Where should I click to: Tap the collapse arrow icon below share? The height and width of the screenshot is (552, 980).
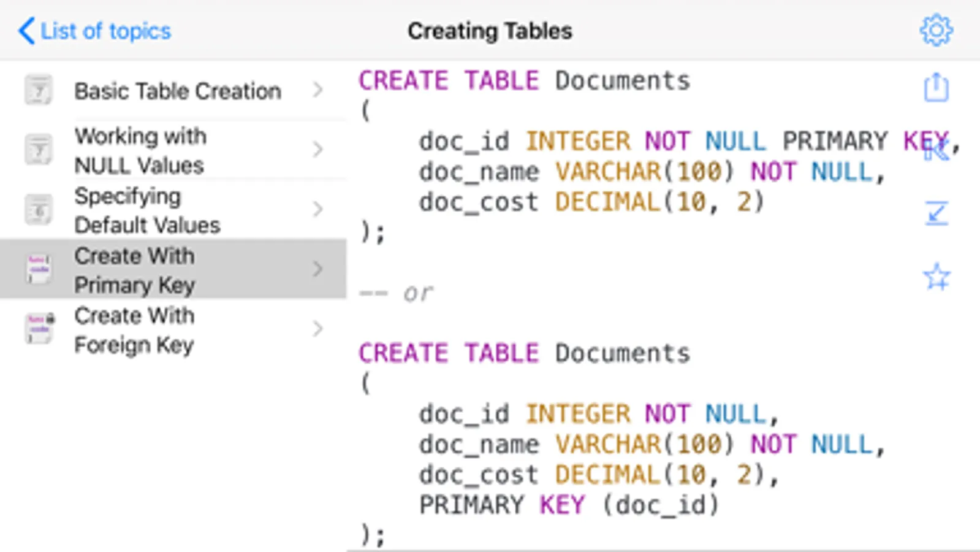(x=936, y=150)
